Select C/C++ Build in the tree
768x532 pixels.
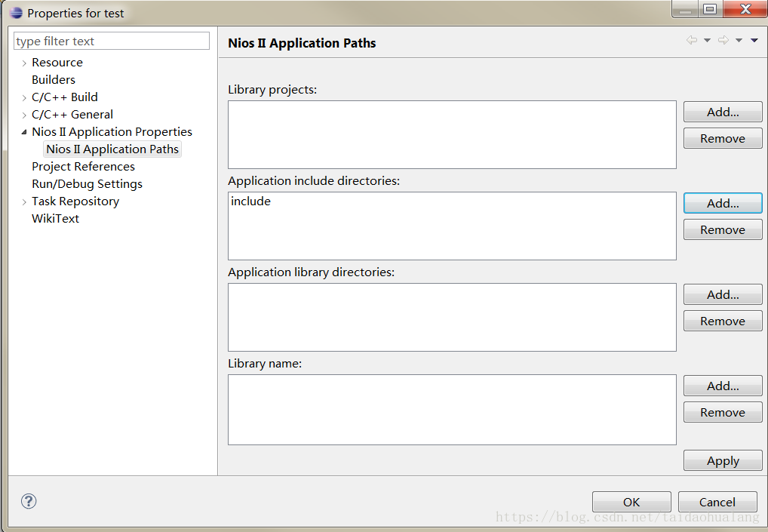pos(65,97)
